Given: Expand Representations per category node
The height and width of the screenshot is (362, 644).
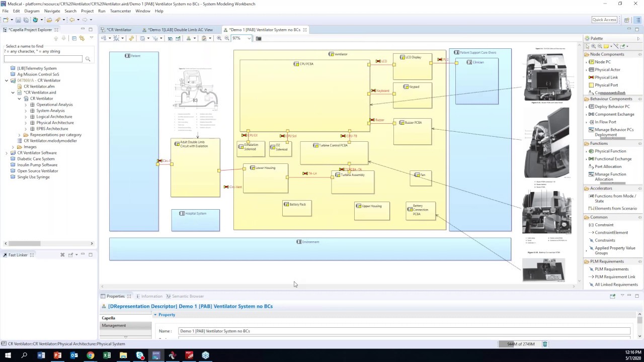Looking at the screenshot, I should (x=20, y=135).
